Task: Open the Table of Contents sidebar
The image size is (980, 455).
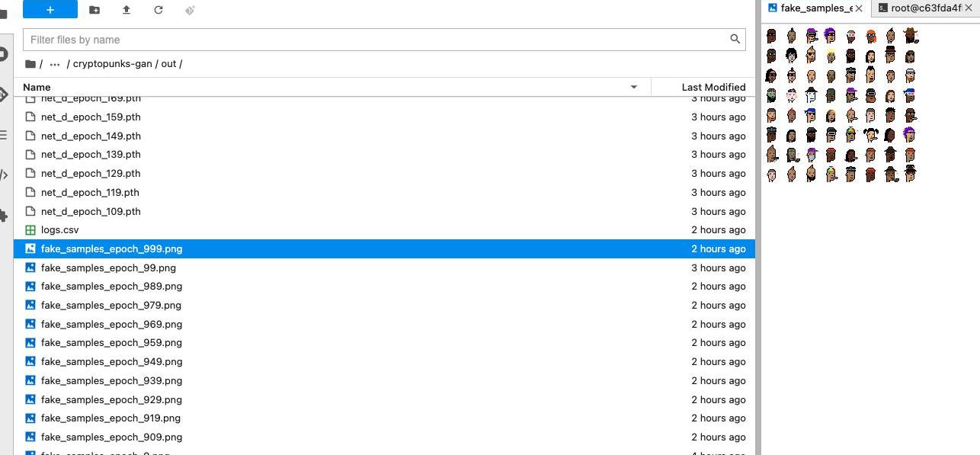Action: pyautogui.click(x=3, y=135)
